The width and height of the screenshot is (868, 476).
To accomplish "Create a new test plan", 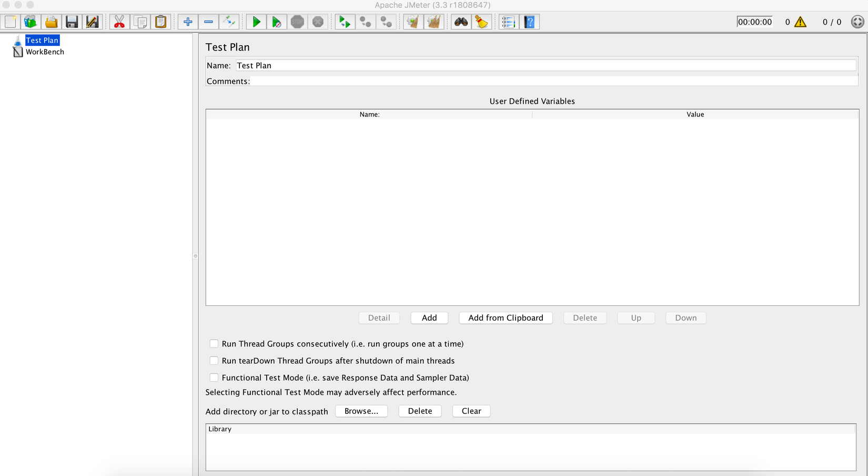I will coord(11,22).
